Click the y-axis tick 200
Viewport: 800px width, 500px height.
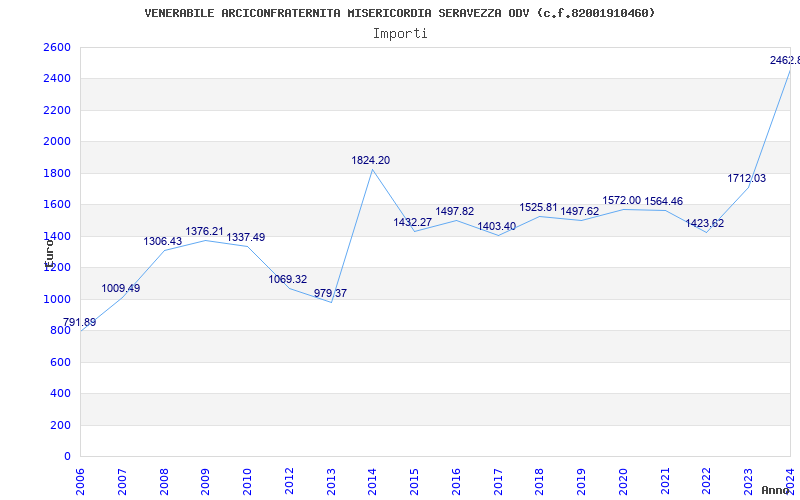tap(60, 426)
